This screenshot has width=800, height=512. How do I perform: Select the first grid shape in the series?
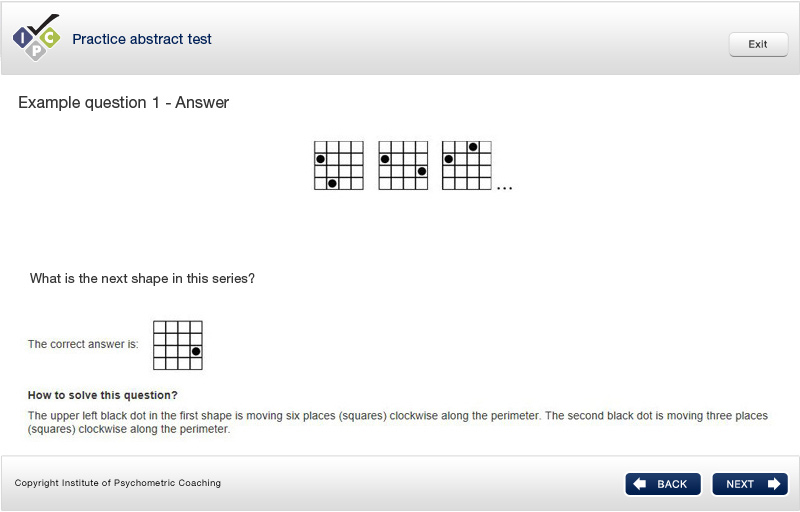[339, 166]
